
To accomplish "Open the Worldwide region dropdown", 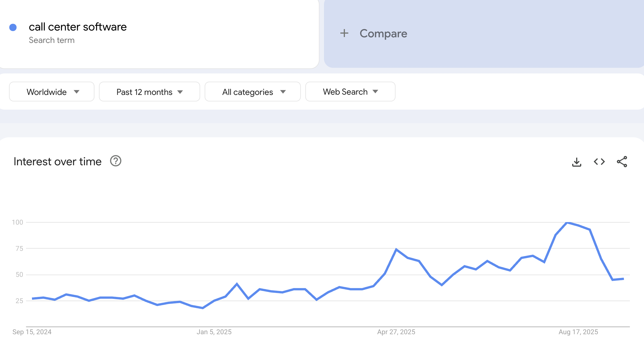I will point(51,92).
